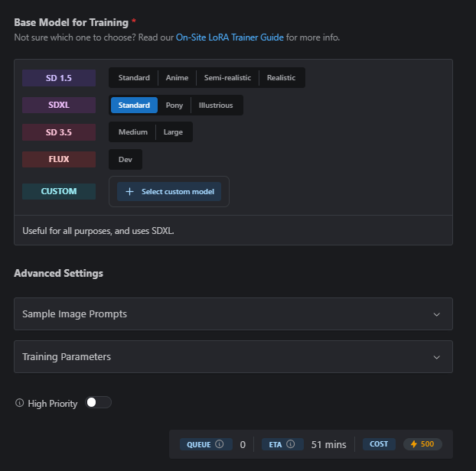Click the plus icon for custom model

(129, 192)
